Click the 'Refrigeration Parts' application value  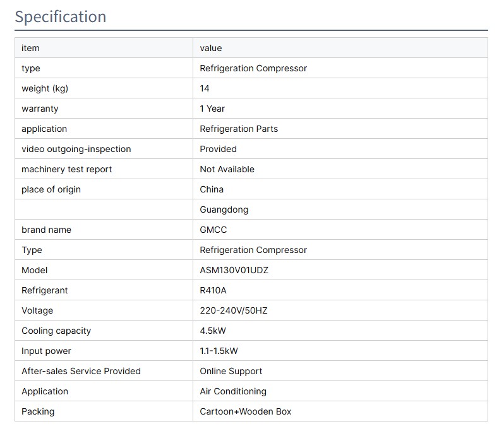pos(239,129)
